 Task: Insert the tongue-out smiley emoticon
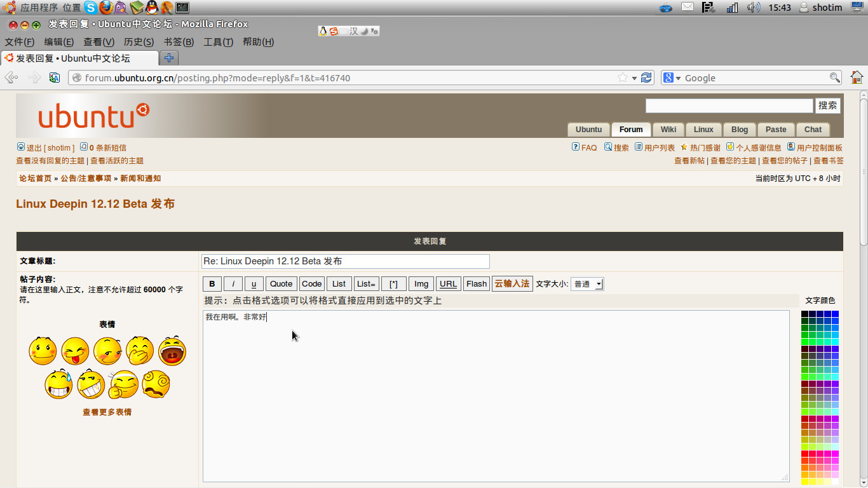tap(75, 351)
